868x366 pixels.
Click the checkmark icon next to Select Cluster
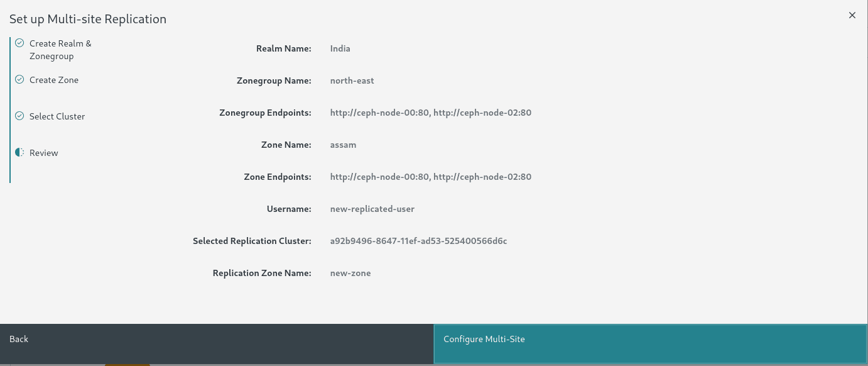19,116
